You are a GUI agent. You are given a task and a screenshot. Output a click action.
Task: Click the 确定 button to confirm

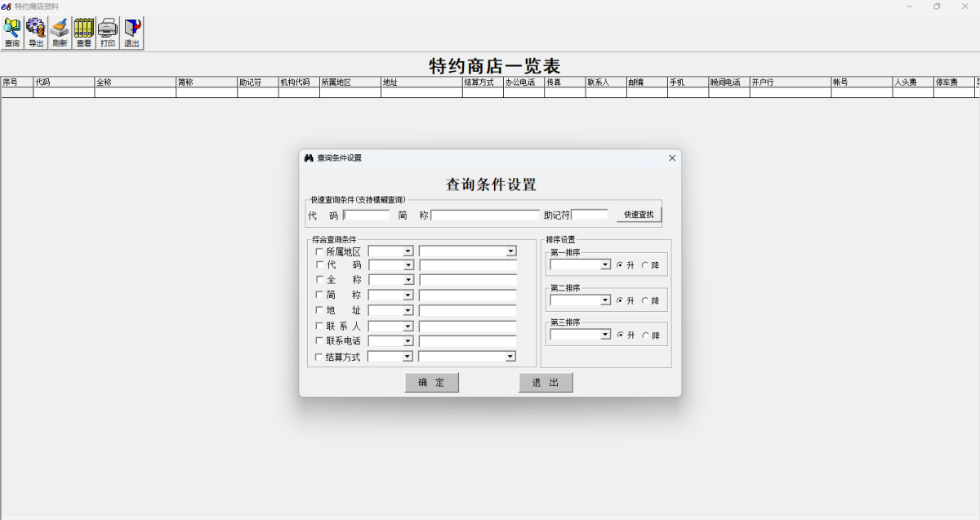(x=431, y=382)
